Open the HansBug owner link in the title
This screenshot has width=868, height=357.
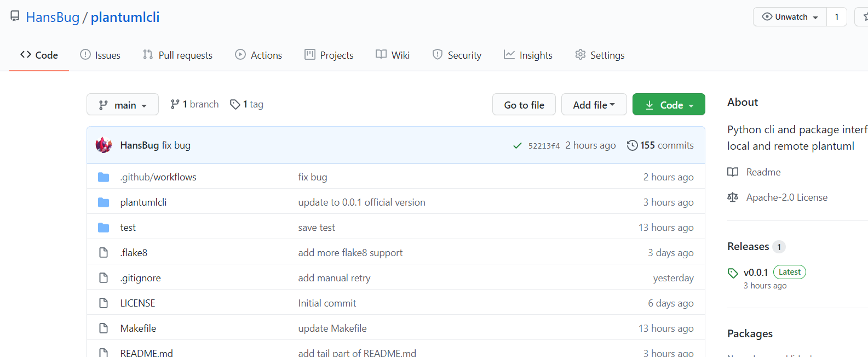(53, 17)
